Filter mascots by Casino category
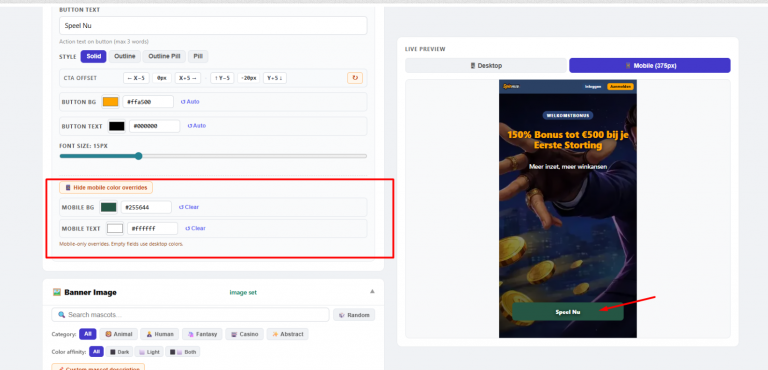768x370 pixels. tap(244, 334)
